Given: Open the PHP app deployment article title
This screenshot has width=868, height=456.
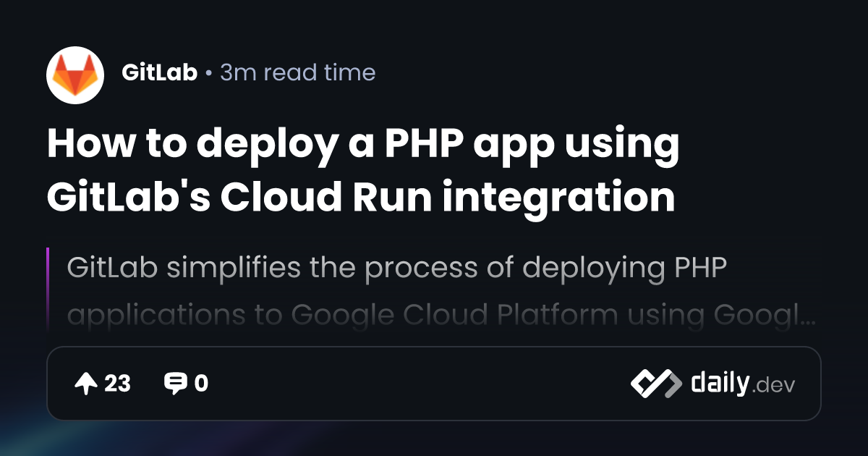Looking at the screenshot, I should point(363,171).
